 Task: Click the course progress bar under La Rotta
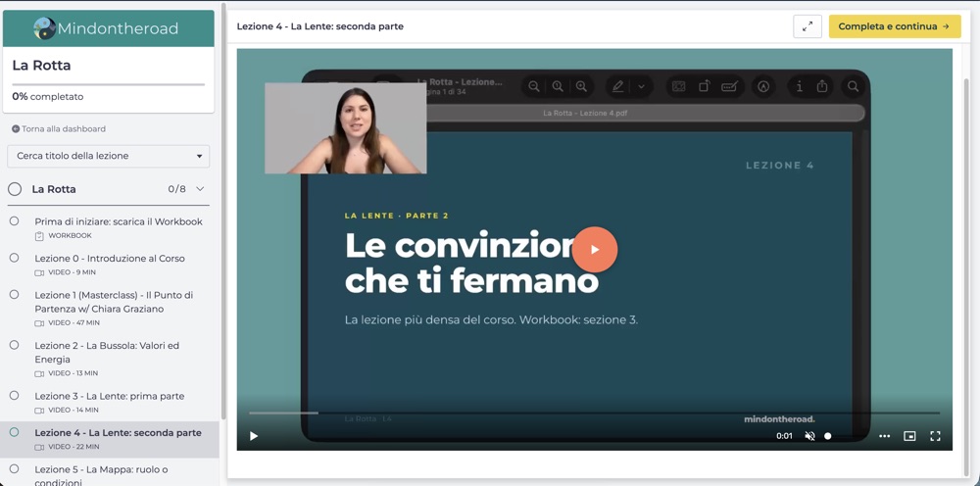click(108, 84)
